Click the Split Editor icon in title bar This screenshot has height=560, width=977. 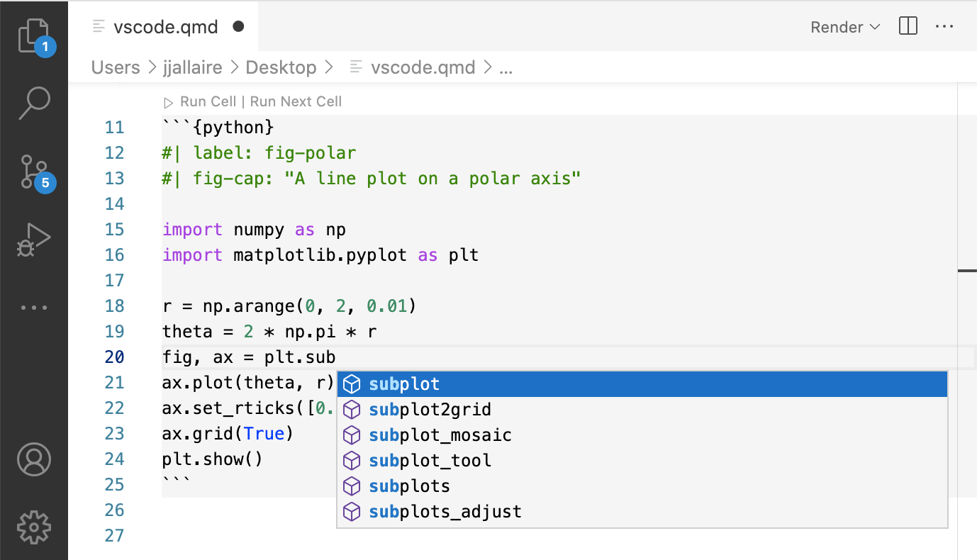pyautogui.click(x=908, y=26)
